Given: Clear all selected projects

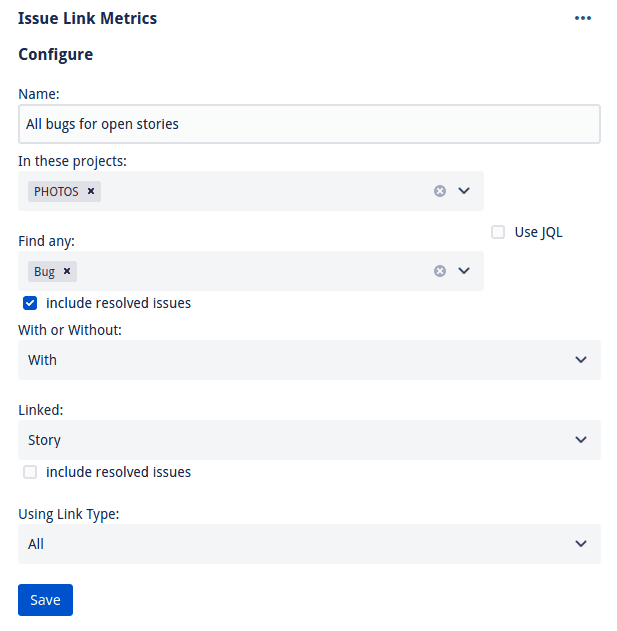Looking at the screenshot, I should [440, 191].
